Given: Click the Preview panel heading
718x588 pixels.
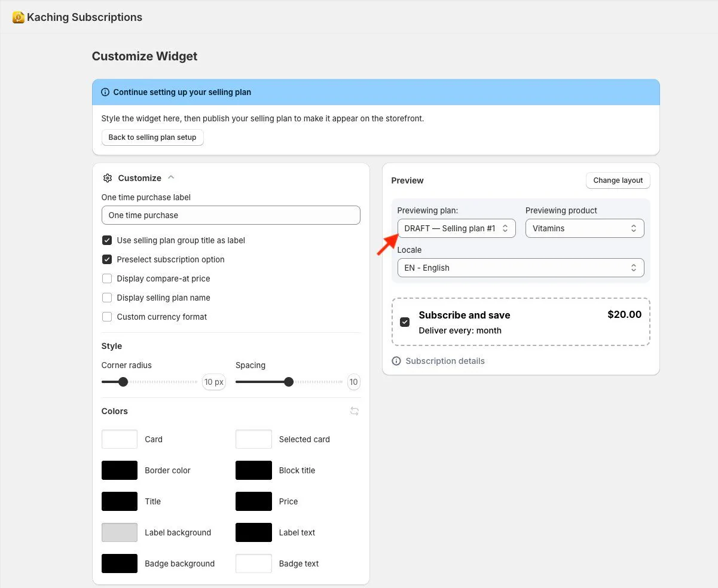Looking at the screenshot, I should coord(407,180).
